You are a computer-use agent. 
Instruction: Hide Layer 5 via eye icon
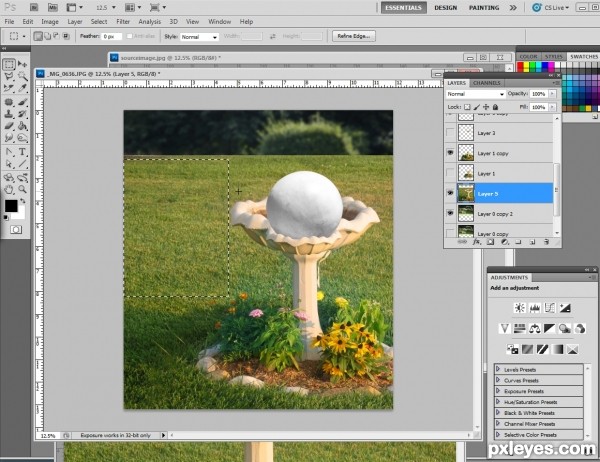coord(450,193)
